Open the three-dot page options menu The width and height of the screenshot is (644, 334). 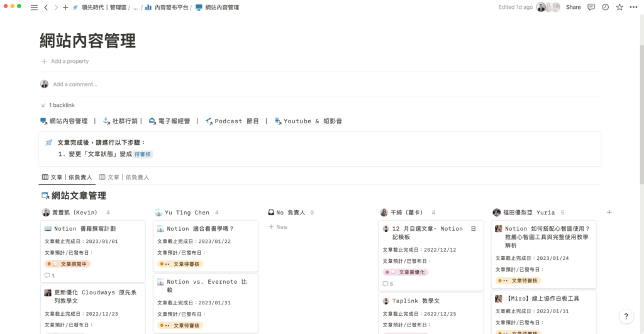point(633,7)
